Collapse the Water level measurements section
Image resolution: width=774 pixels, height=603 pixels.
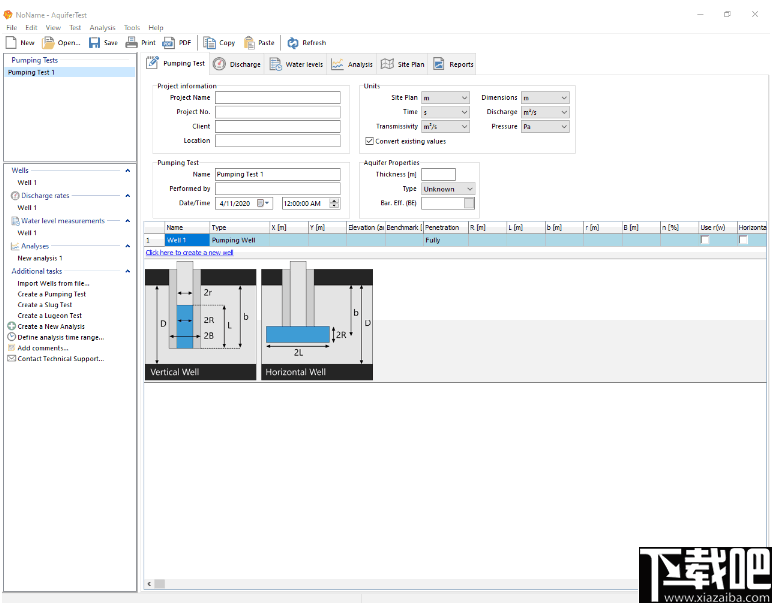(128, 221)
